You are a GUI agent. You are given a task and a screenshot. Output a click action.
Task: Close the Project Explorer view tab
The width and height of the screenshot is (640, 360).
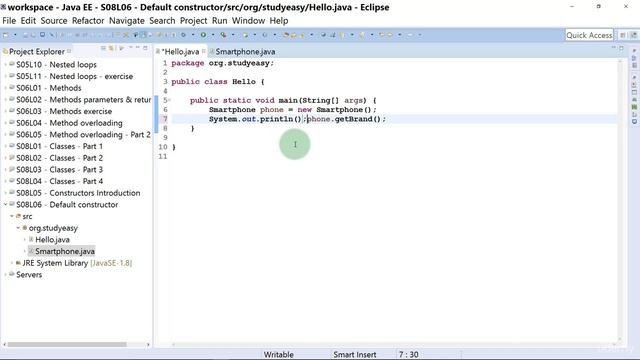coord(69,51)
